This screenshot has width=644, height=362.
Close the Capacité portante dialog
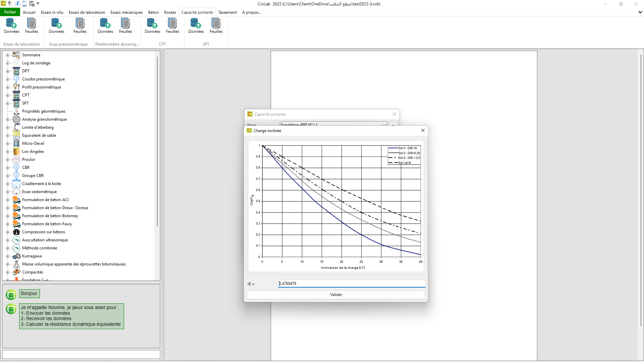394,114
